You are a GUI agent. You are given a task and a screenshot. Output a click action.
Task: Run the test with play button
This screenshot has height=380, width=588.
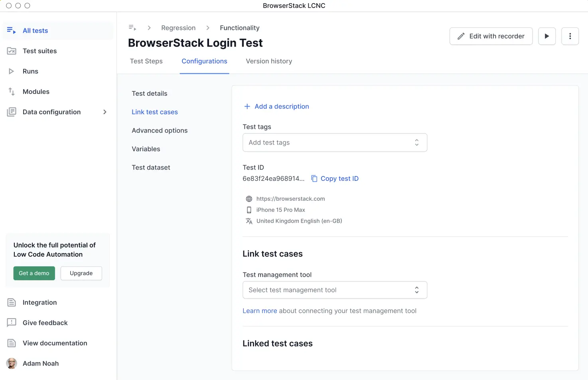coord(547,36)
